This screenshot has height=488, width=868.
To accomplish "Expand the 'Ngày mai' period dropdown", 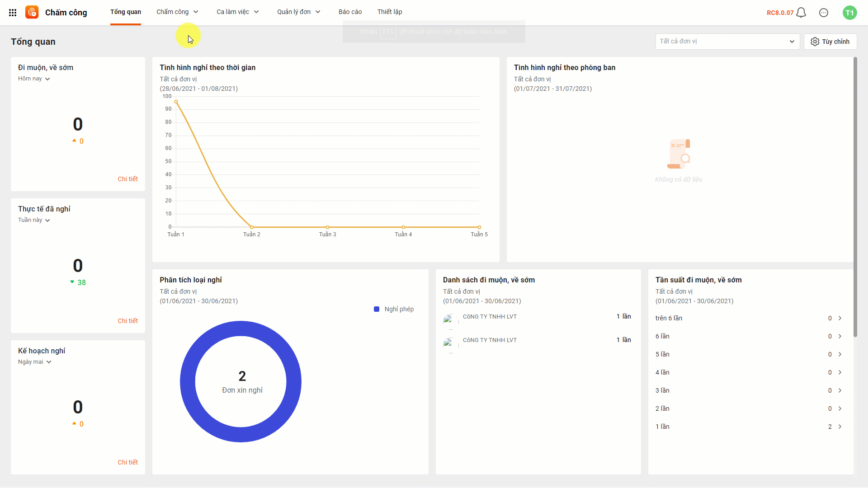I will [x=35, y=362].
